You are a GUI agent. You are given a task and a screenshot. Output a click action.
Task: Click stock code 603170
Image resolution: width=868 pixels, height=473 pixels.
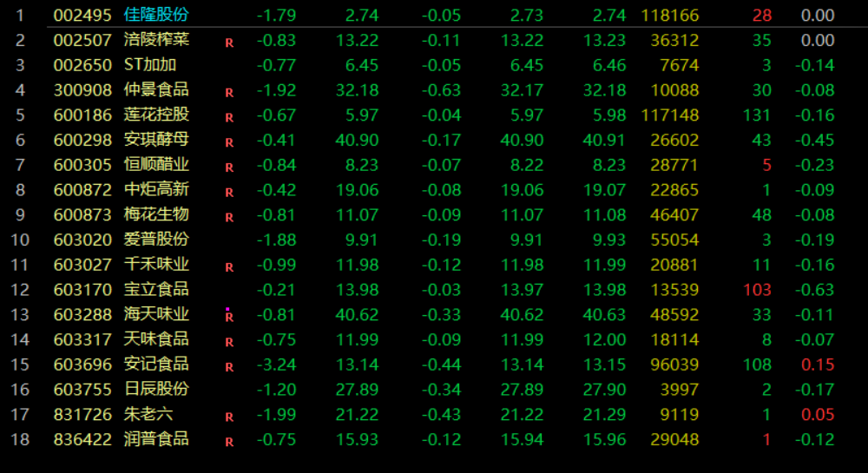pyautogui.click(x=82, y=289)
